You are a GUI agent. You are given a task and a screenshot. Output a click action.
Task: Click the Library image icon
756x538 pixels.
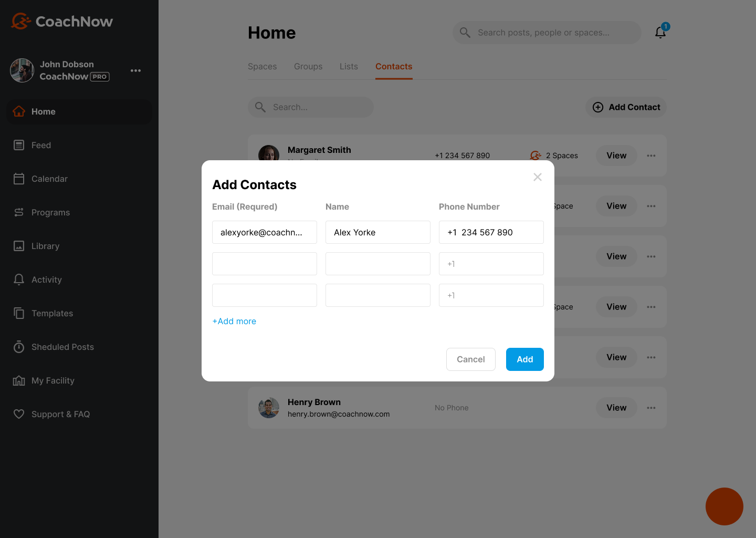click(x=19, y=246)
